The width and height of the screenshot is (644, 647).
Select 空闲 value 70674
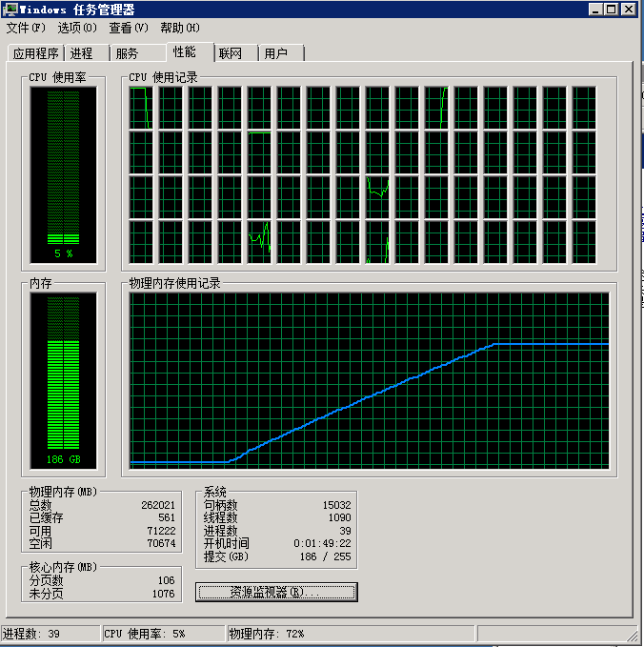tap(161, 543)
